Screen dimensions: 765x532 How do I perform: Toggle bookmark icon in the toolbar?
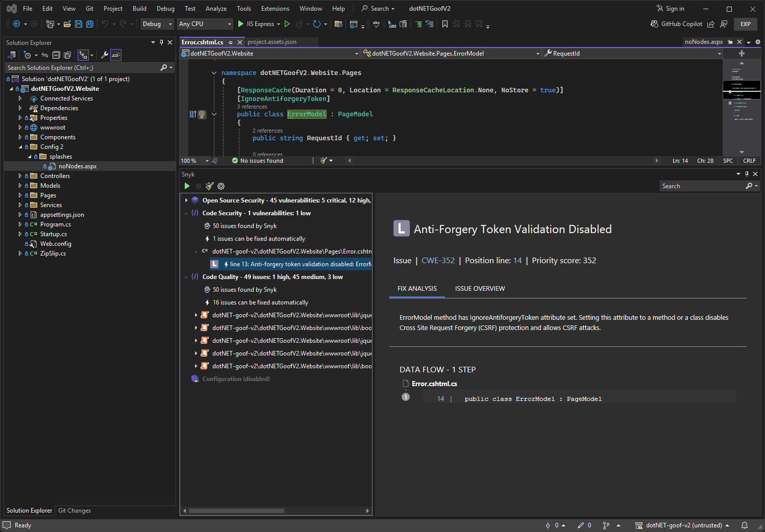445,24
